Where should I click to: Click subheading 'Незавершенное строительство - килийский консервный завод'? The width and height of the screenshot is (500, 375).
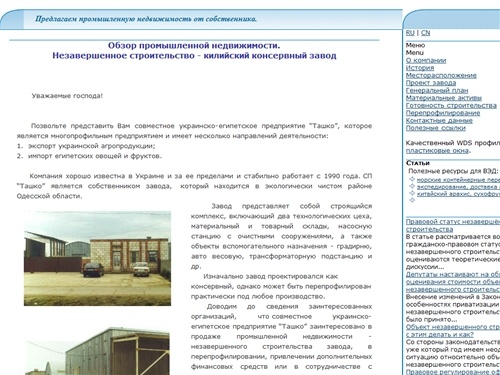pos(194,56)
